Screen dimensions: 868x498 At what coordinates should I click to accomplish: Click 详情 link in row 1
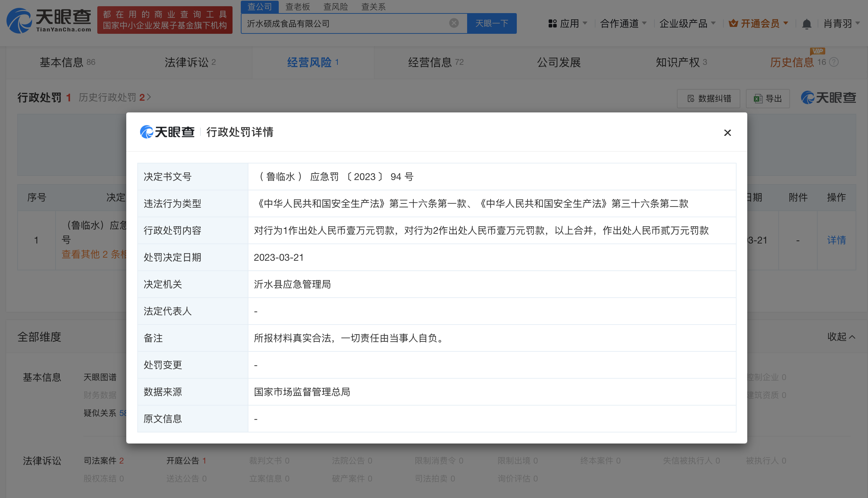tap(836, 240)
